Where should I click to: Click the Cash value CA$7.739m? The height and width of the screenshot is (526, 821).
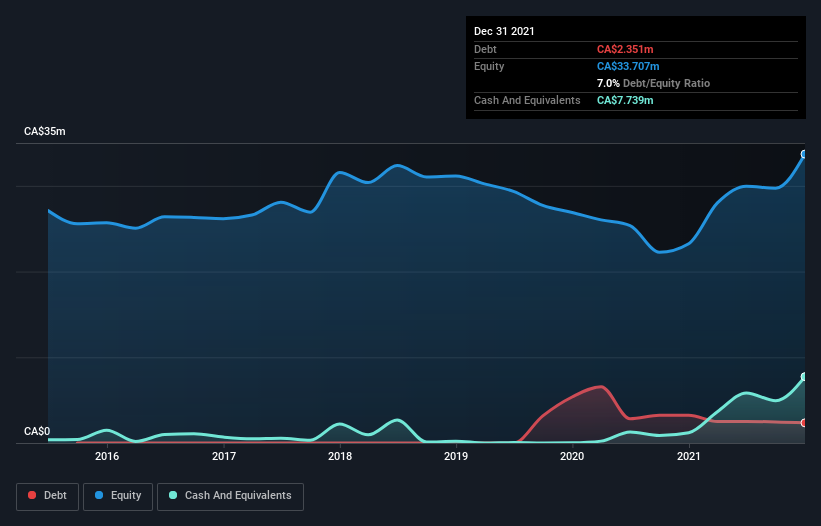pos(625,100)
